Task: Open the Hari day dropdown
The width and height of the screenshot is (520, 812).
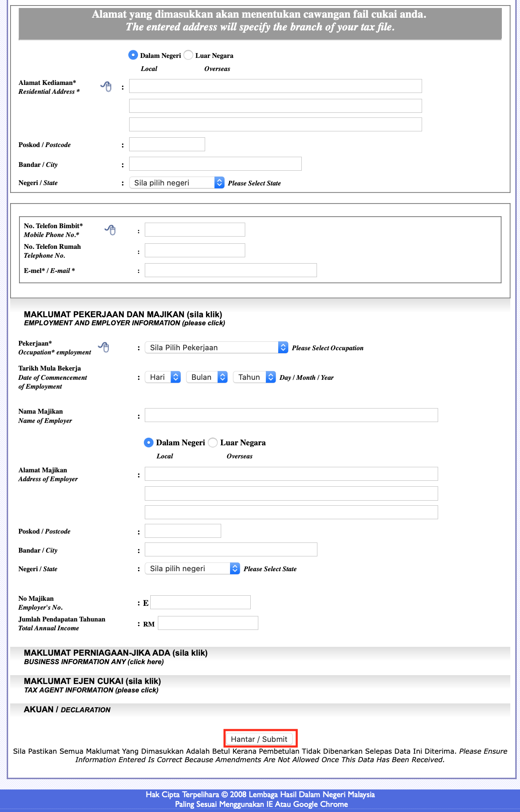Action: click(163, 377)
